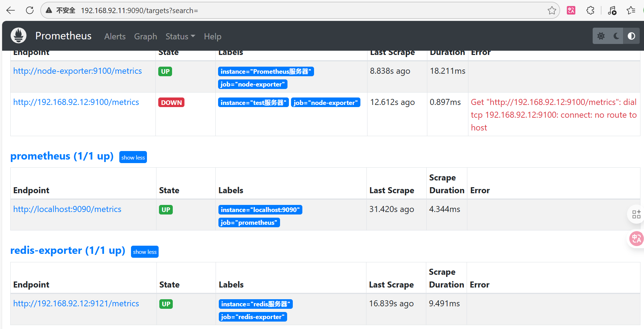Click the Prometheus flame logo
Screen dimensions: 644x329
[x=18, y=35]
